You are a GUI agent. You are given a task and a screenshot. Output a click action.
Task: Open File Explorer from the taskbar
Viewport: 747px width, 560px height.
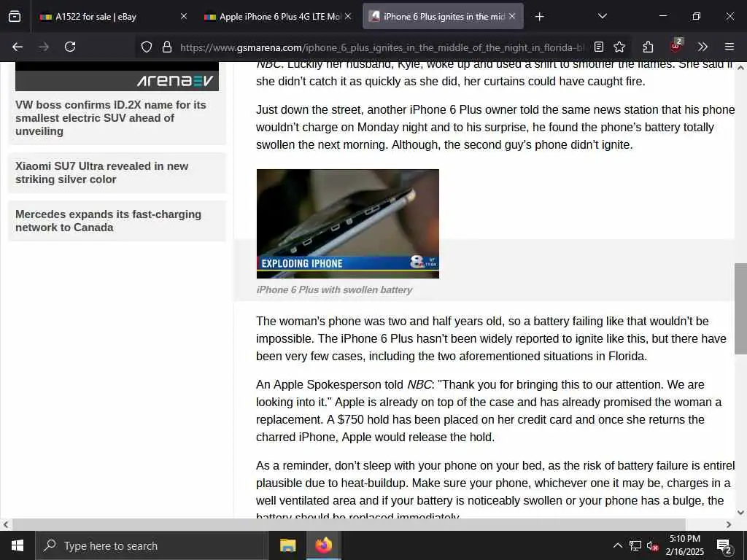(287, 545)
